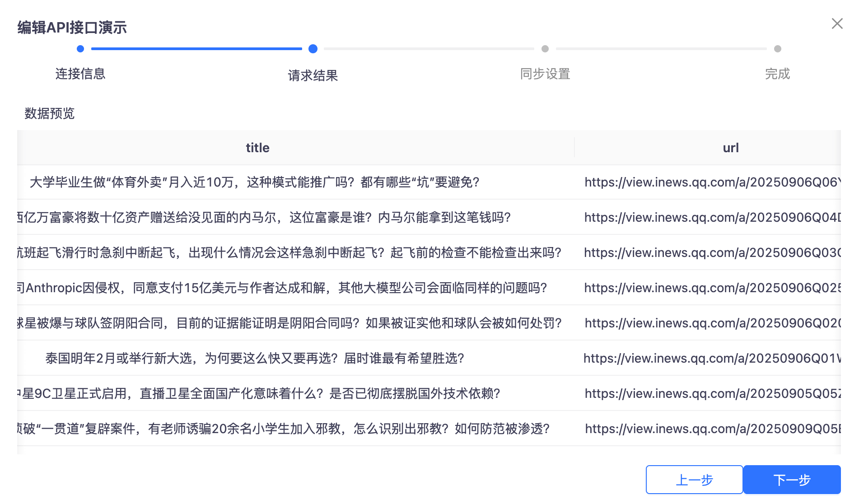The width and height of the screenshot is (859, 504).
Task: Select the 连接信息 step dot
Action: coord(80,49)
